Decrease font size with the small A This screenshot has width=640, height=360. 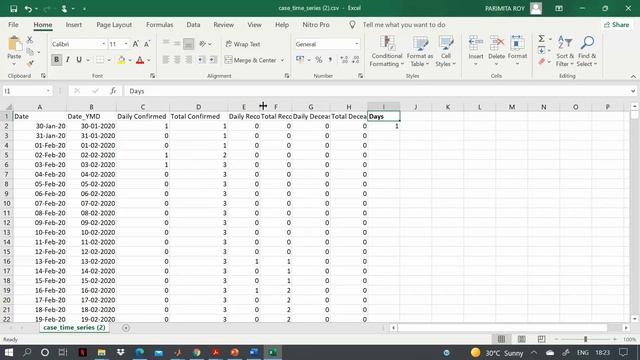[147, 44]
